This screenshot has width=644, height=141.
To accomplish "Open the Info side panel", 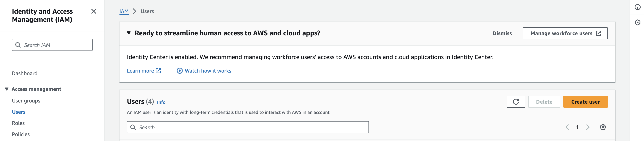I will pos(638,7).
